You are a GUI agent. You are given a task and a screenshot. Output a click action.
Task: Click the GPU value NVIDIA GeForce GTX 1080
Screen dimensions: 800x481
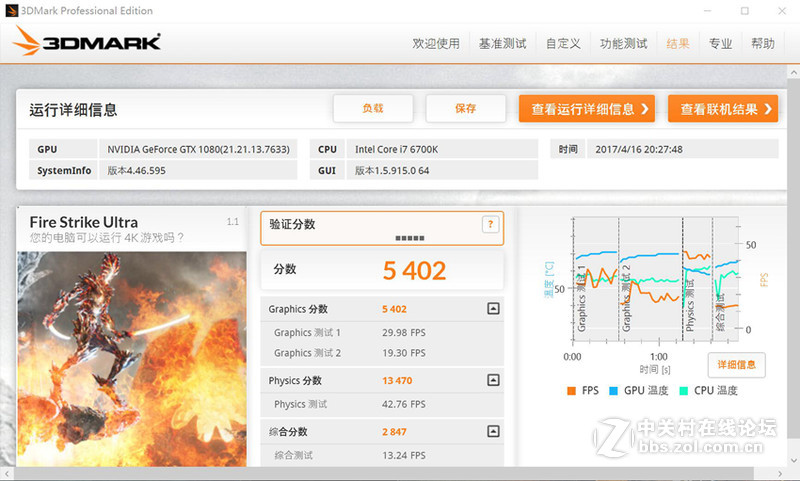198,149
